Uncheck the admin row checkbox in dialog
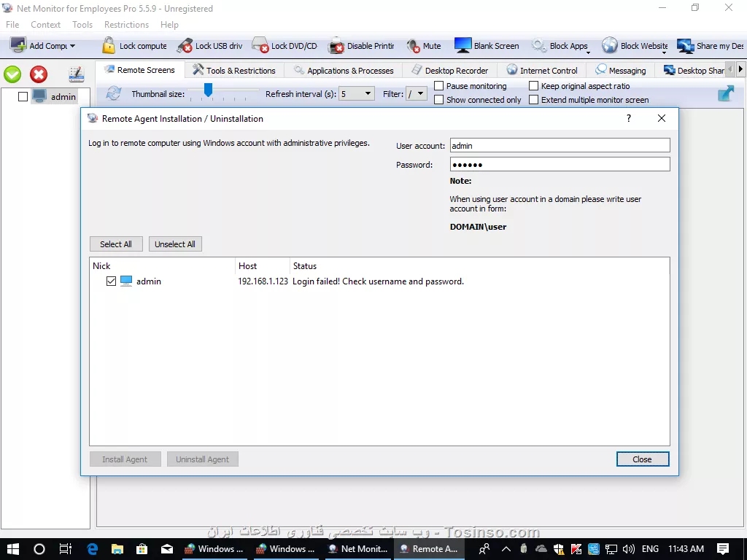 pyautogui.click(x=111, y=281)
